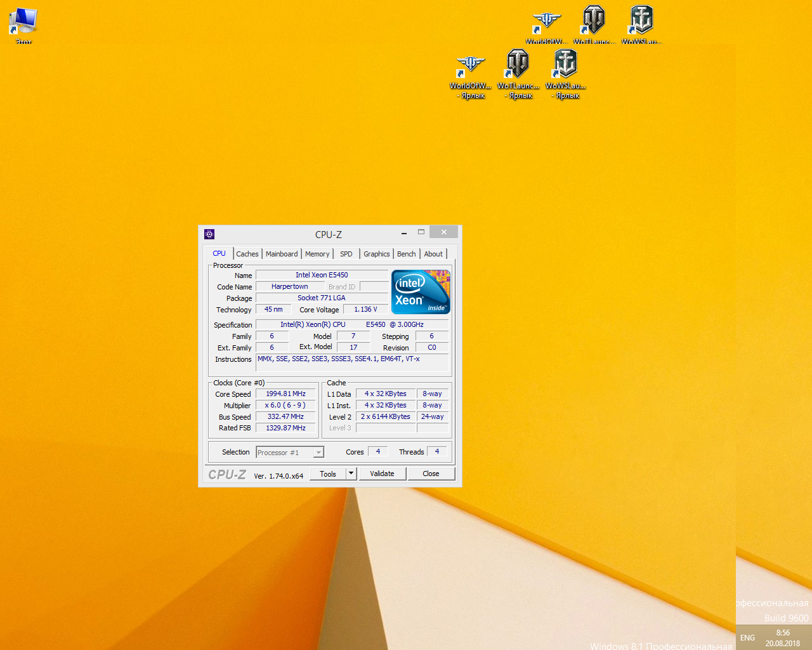Image resolution: width=812 pixels, height=650 pixels.
Task: Click the ENG language indicator in taskbar
Action: coord(748,637)
